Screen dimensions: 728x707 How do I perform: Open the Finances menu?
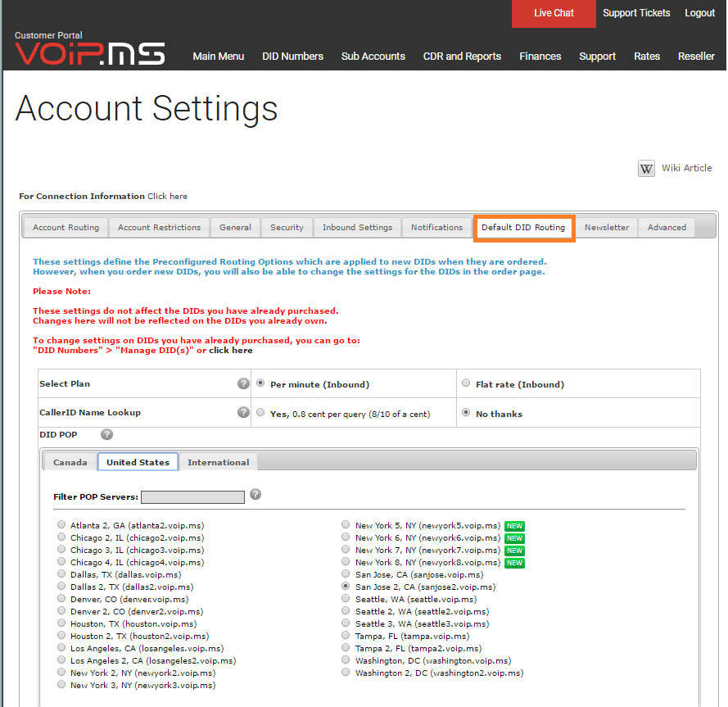pos(540,57)
